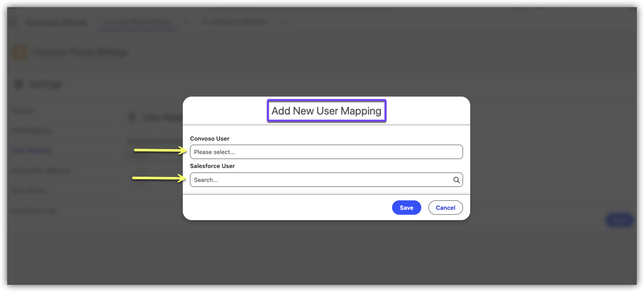The image size is (644, 292).
Task: Click the blue button behind the dialog
Action: tap(619, 220)
